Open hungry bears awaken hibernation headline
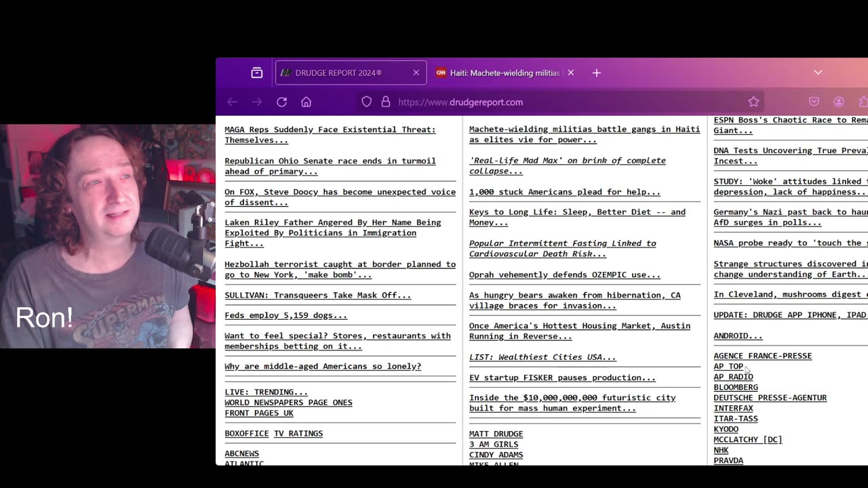This screenshot has height=488, width=868. [x=575, y=300]
